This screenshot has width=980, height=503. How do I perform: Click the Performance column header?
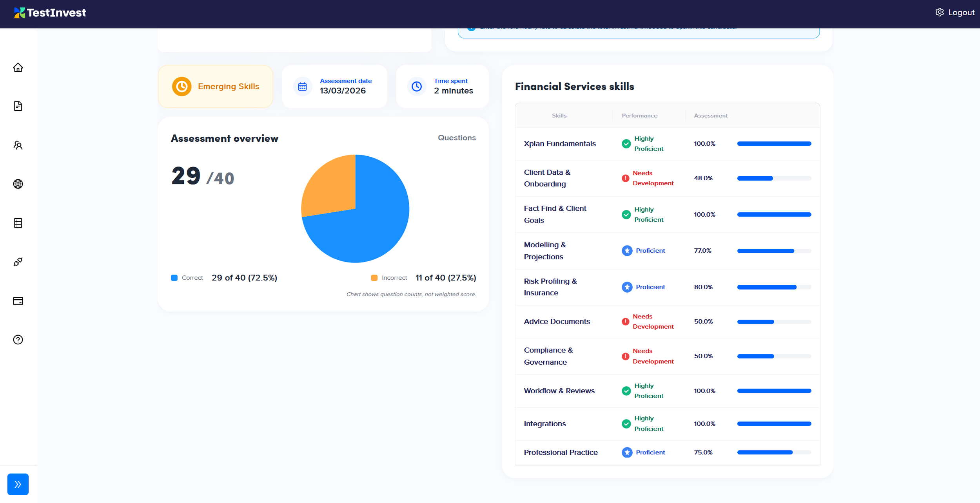coord(639,116)
